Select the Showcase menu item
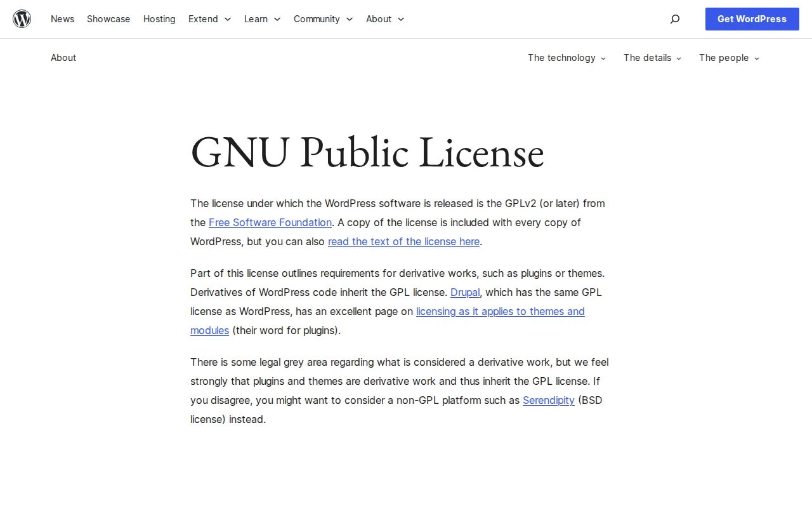Screen dimensions: 812x508 108,19
